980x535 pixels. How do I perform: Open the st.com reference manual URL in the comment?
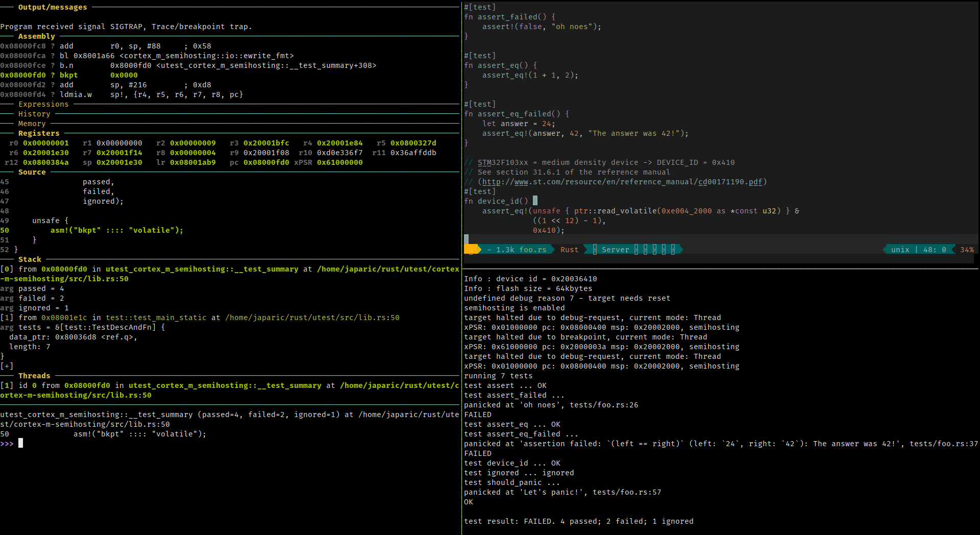click(x=622, y=182)
